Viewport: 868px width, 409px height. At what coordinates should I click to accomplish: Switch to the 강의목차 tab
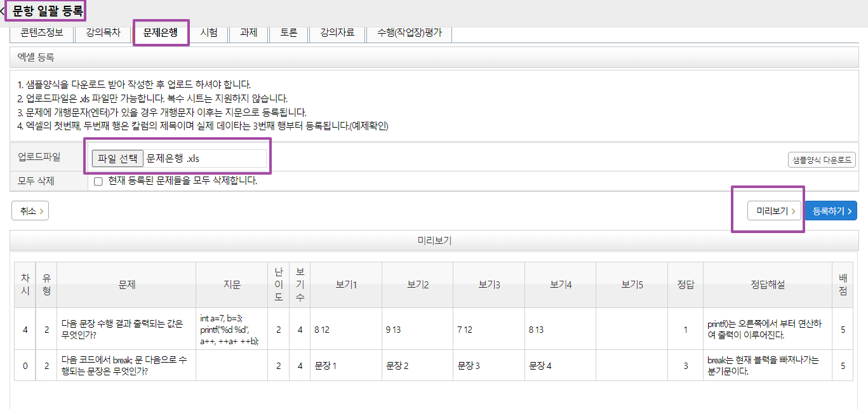coord(103,33)
